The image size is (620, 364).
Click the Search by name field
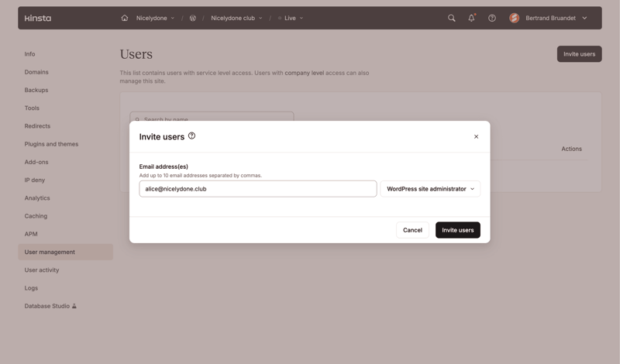coord(212,117)
